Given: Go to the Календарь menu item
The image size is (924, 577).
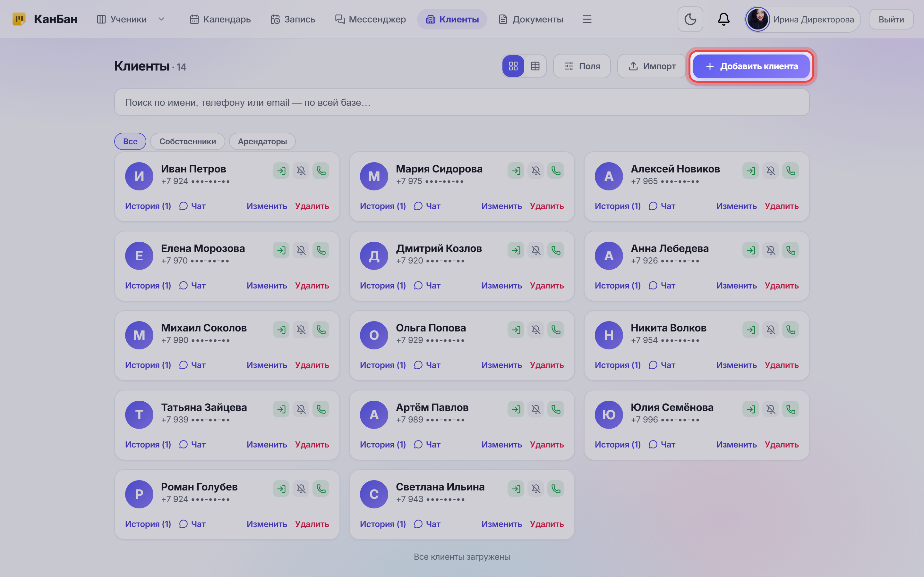Looking at the screenshot, I should (x=220, y=19).
